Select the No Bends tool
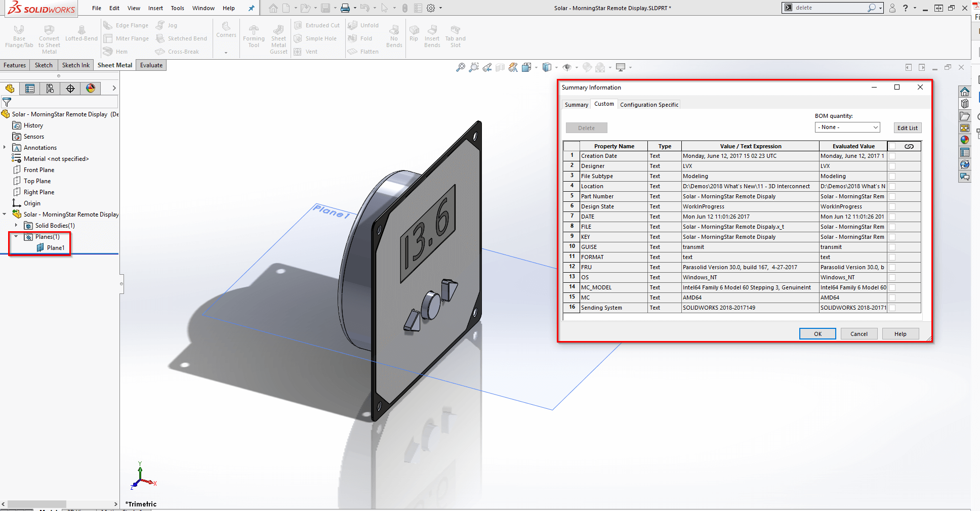Viewport: 980px width, 511px height. [x=394, y=36]
